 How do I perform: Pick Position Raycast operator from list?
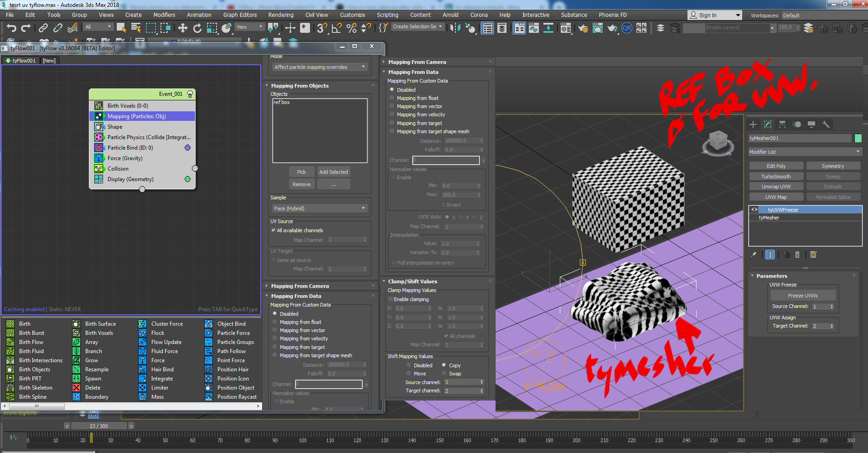237,397
